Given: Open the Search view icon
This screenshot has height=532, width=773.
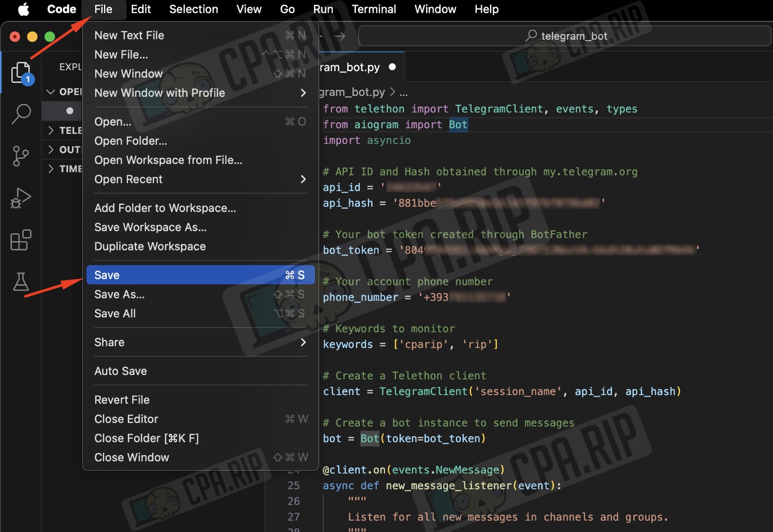Looking at the screenshot, I should (21, 114).
